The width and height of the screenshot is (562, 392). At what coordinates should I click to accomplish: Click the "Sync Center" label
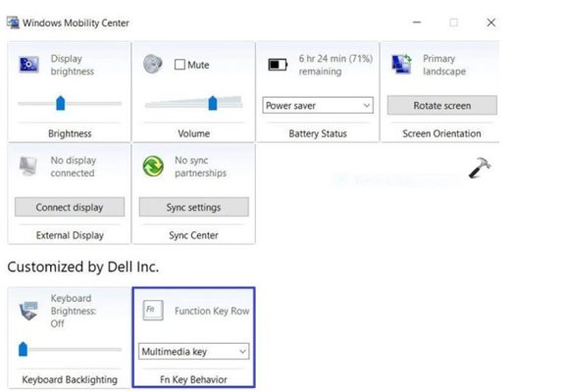point(193,235)
